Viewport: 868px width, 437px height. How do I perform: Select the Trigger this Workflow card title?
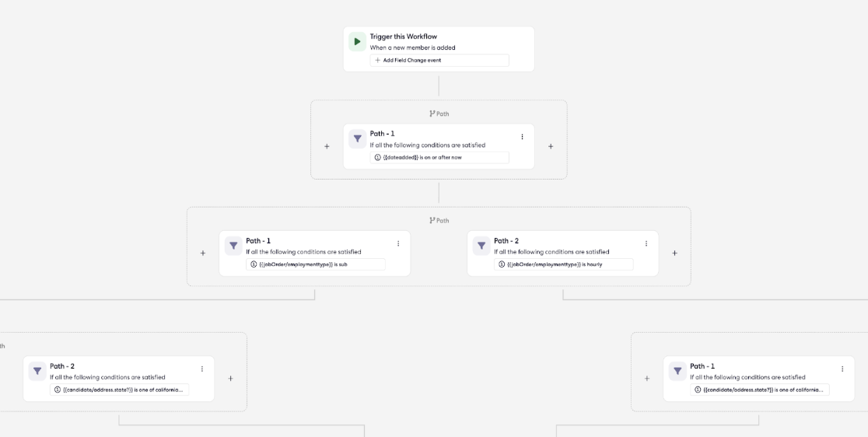coord(404,37)
